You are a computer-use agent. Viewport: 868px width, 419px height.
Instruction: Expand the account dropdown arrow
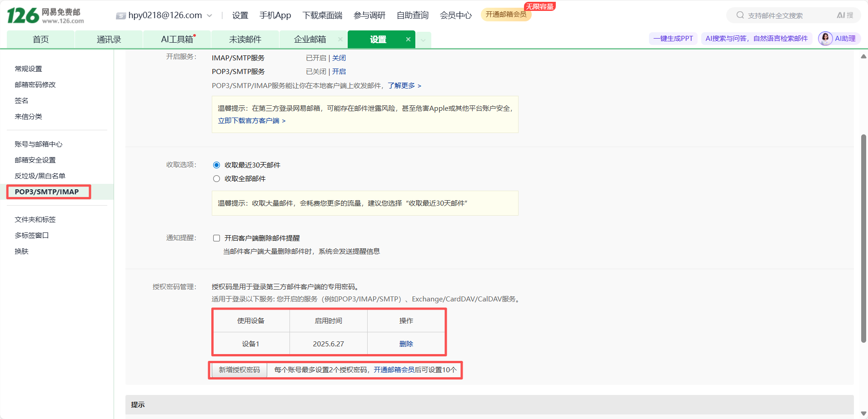(x=210, y=16)
